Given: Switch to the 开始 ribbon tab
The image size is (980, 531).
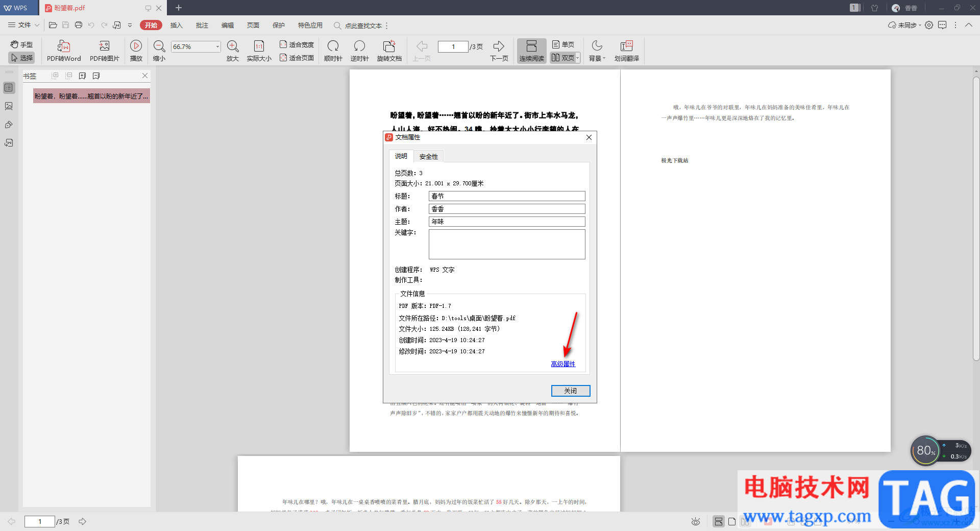Looking at the screenshot, I should [x=151, y=25].
